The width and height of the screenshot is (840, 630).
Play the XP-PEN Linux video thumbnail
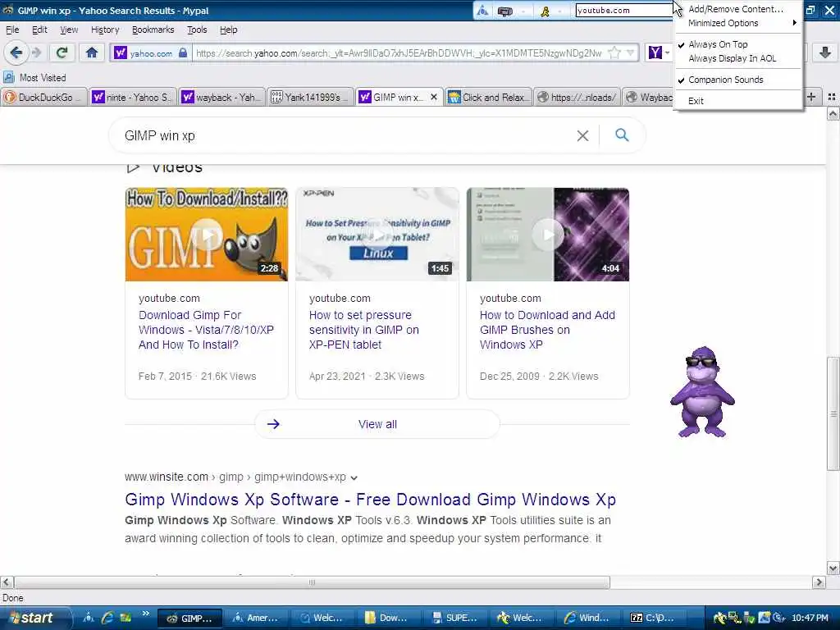pyautogui.click(x=377, y=234)
